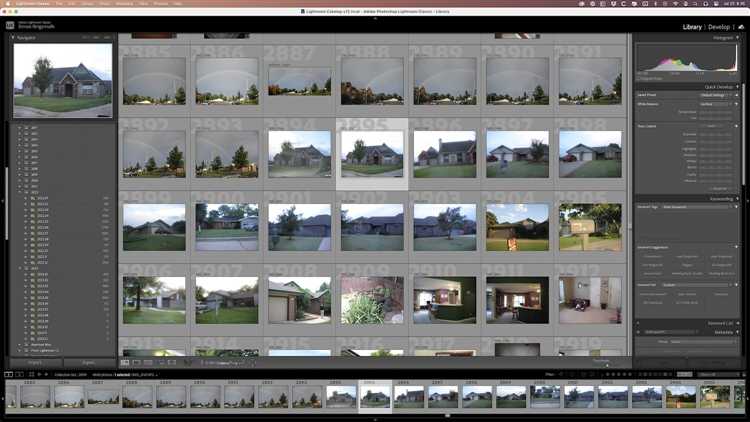This screenshot has height=422, width=750.
Task: Open the Saved Preset dropdown
Action: click(715, 95)
